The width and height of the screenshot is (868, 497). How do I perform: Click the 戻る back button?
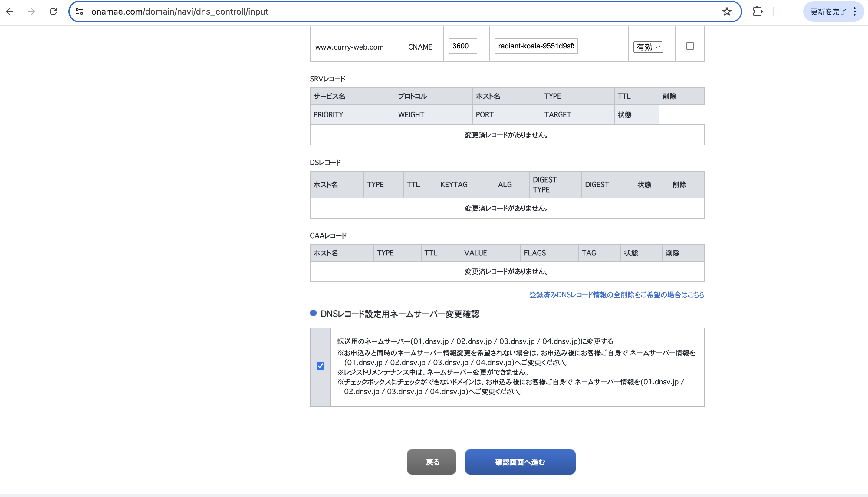(432, 462)
